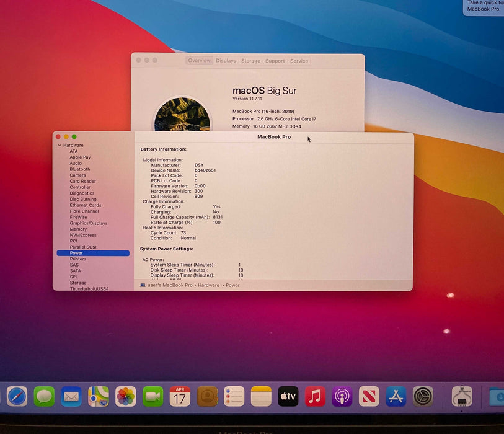Open Maps from the Dock
Image resolution: width=504 pixels, height=434 pixels.
click(x=99, y=396)
